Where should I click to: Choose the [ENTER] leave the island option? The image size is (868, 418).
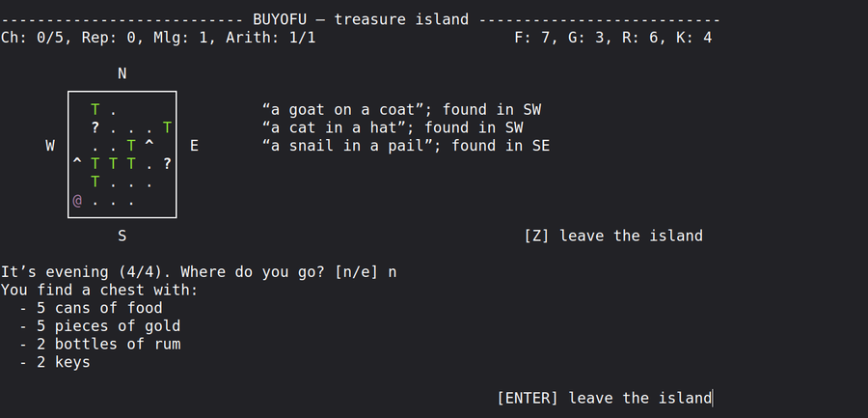pyautogui.click(x=604, y=398)
